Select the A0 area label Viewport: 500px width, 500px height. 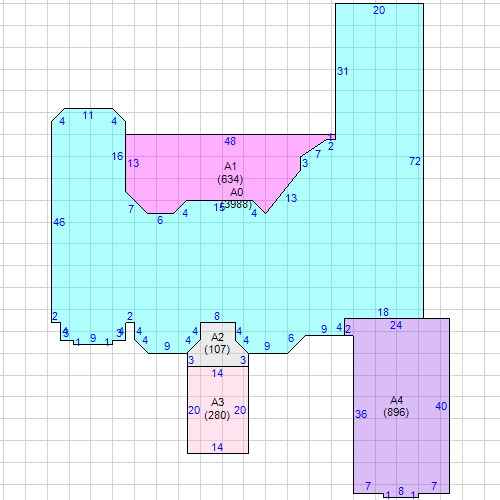click(x=237, y=192)
